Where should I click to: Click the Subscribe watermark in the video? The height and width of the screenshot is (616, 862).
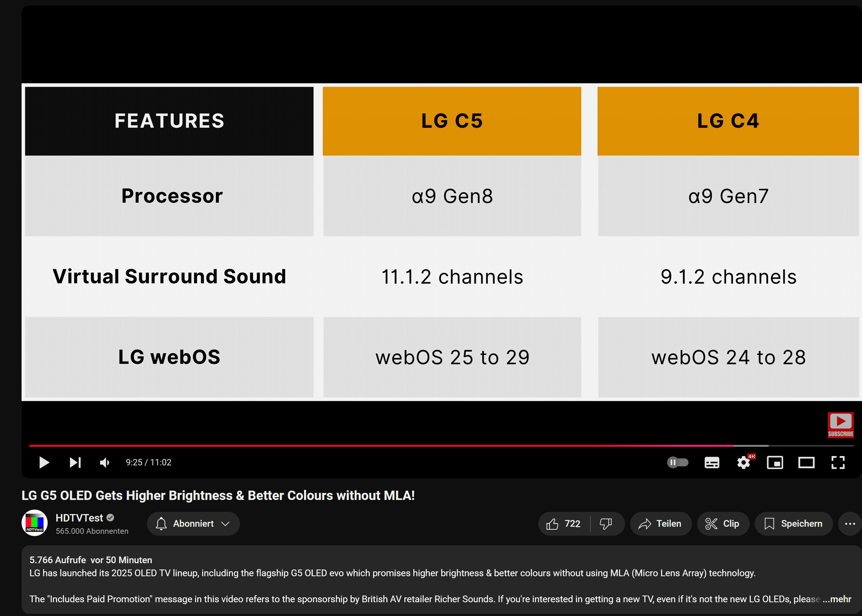click(x=840, y=425)
